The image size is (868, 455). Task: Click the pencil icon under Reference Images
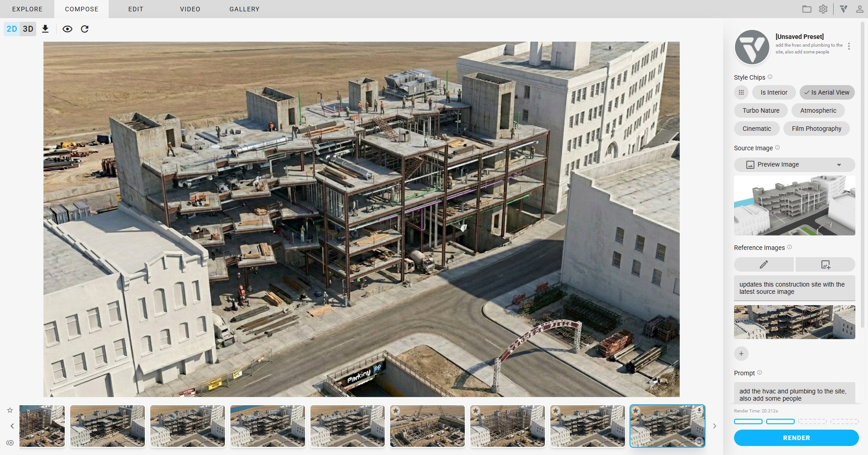(x=763, y=264)
